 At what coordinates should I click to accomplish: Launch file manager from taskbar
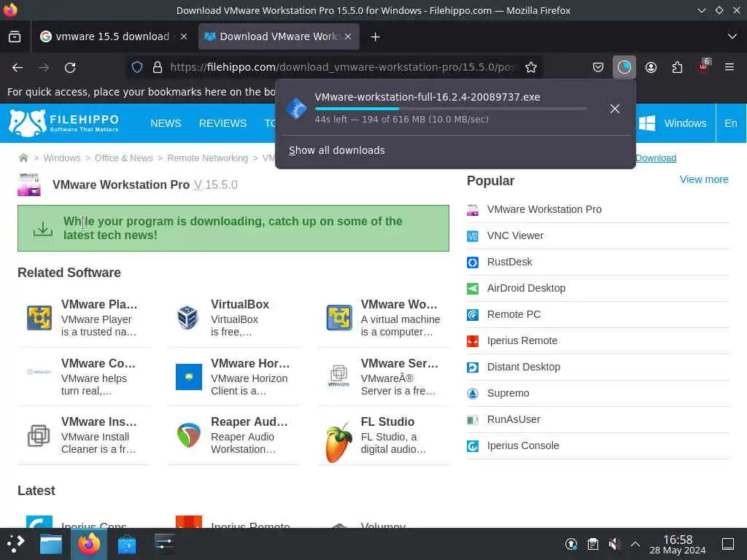[x=51, y=544]
